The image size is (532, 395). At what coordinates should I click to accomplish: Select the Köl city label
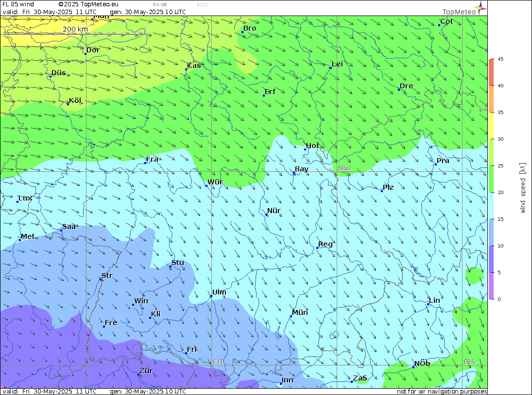point(75,100)
